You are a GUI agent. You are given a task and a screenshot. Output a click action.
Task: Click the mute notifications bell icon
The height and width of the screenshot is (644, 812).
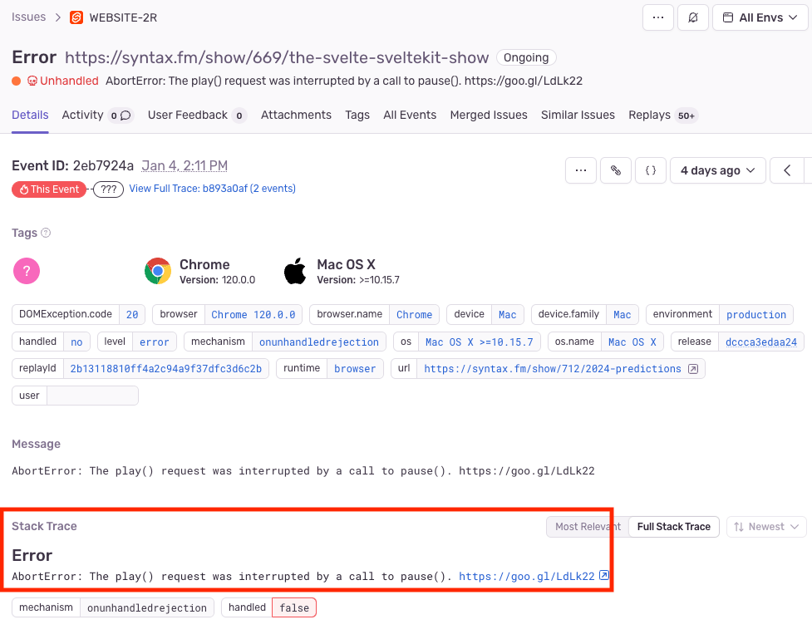[693, 17]
